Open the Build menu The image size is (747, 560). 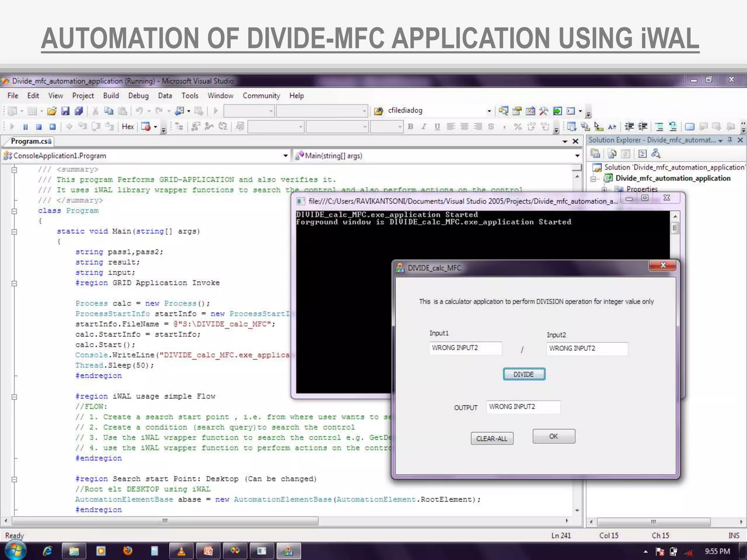tap(111, 96)
